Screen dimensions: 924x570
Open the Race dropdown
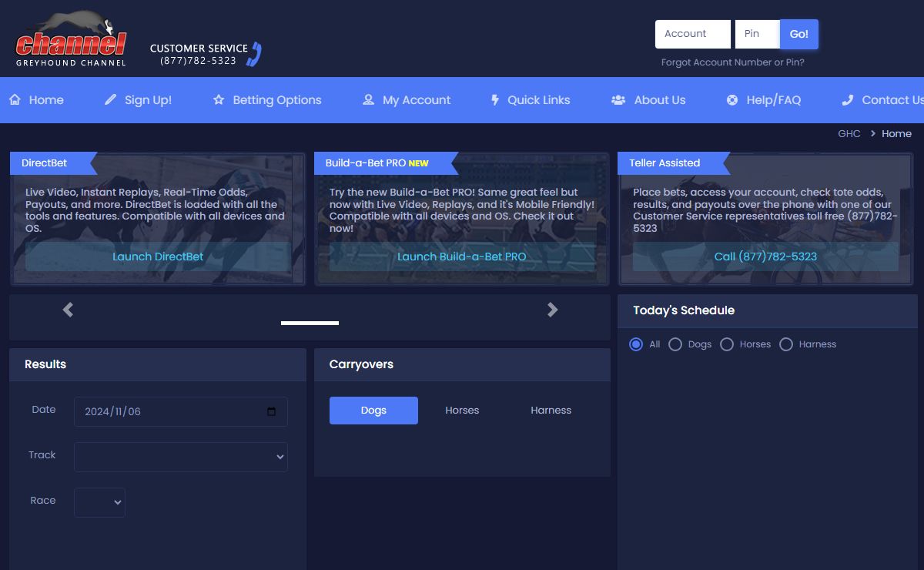[x=99, y=502]
